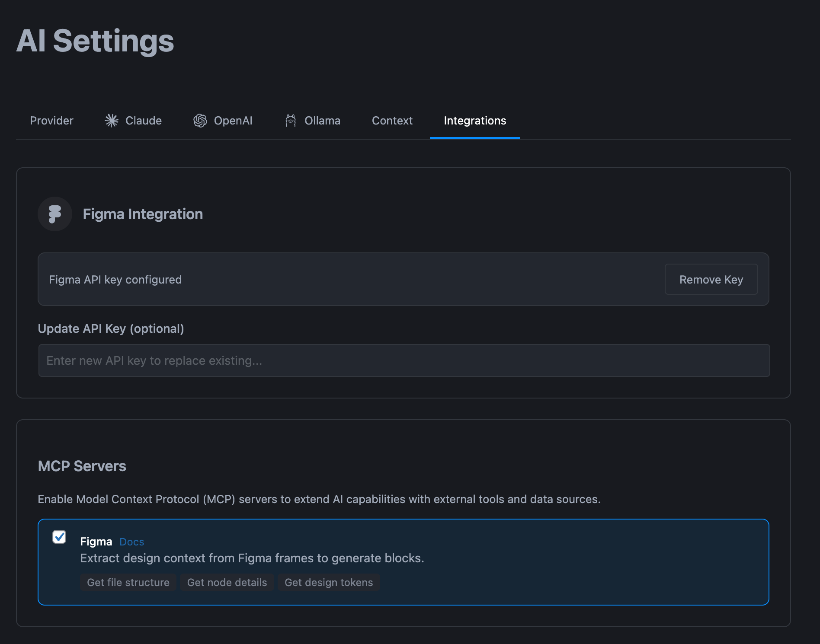Image resolution: width=820 pixels, height=644 pixels.
Task: Click the Update API Key (optional) label
Action: tap(111, 328)
